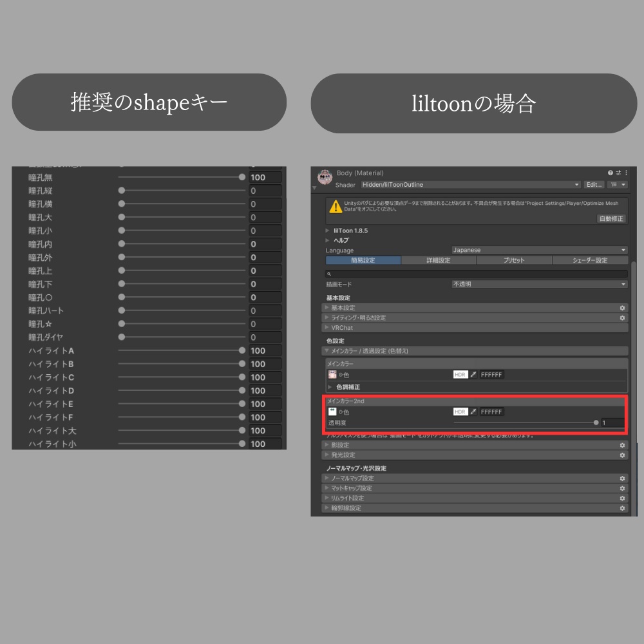
Task: Click the gear icon on ライティング・明るさ設定 row
Action: (x=622, y=318)
